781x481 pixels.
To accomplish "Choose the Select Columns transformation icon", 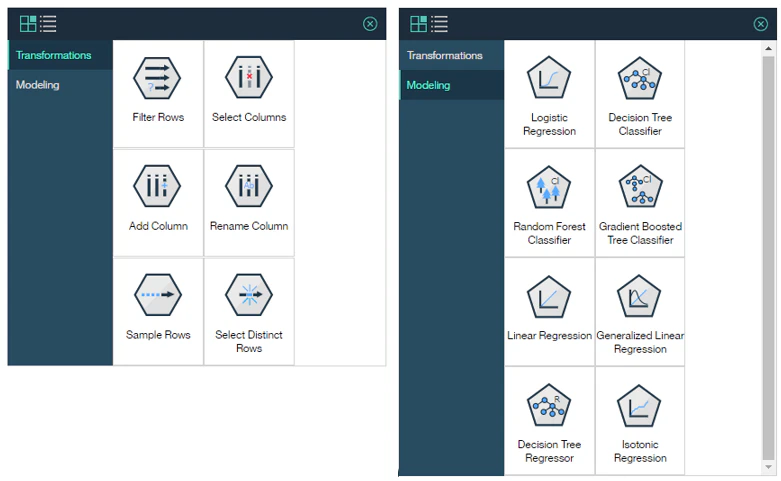I will tap(249, 78).
